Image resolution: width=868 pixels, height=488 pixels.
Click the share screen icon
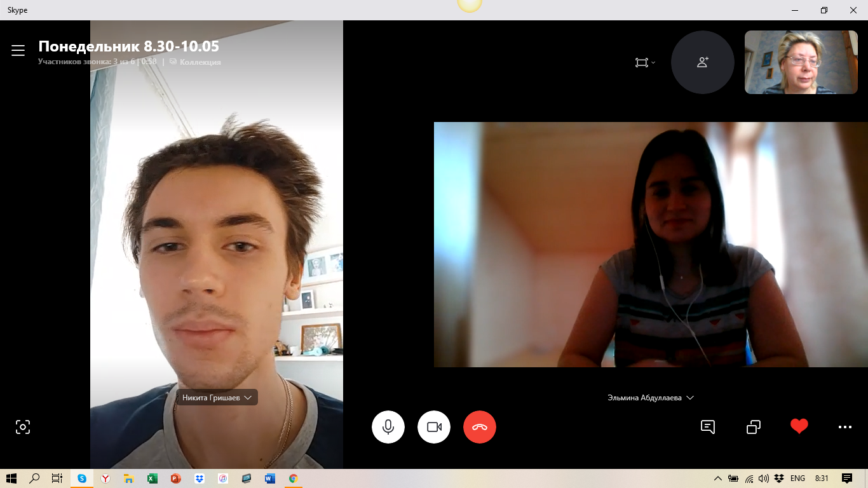[x=754, y=427]
